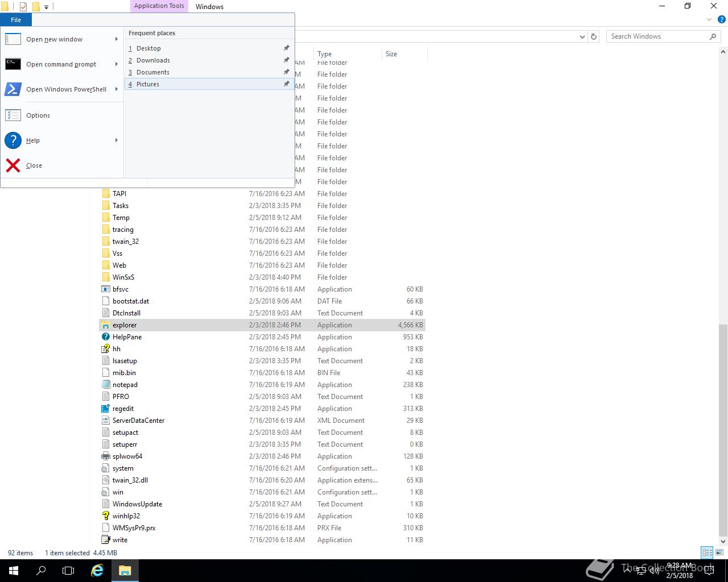Click the blue Help question mark icon near the ribbon

click(722, 19)
